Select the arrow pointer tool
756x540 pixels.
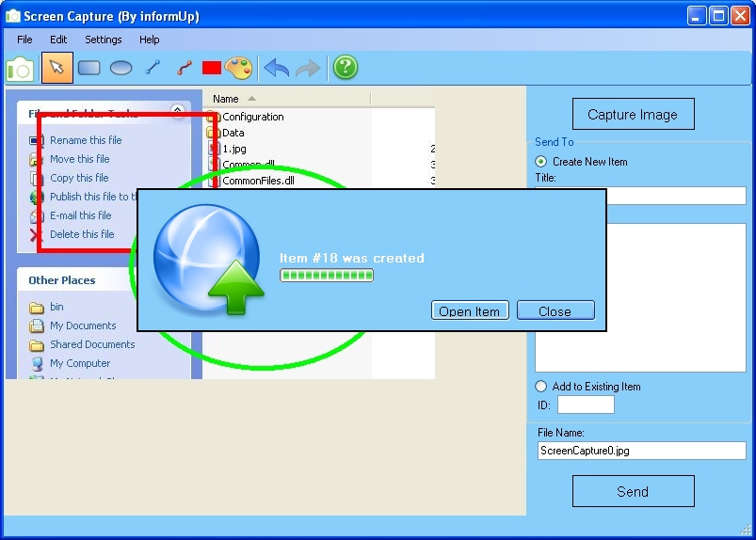coord(56,68)
